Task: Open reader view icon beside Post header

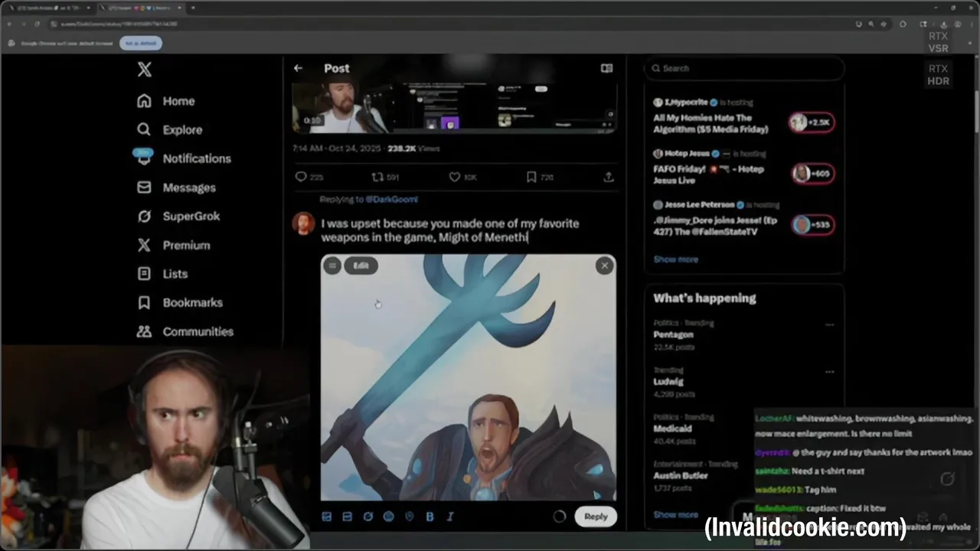Action: tap(606, 68)
